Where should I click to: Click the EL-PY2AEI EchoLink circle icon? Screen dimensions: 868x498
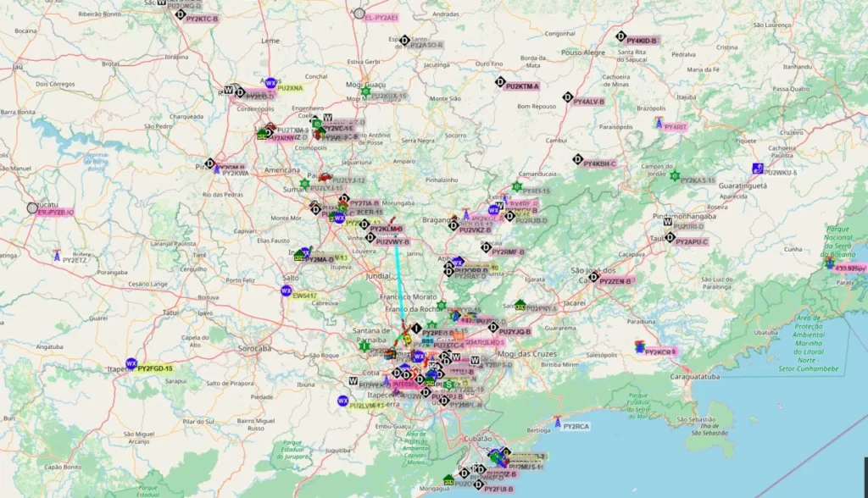[x=359, y=14]
